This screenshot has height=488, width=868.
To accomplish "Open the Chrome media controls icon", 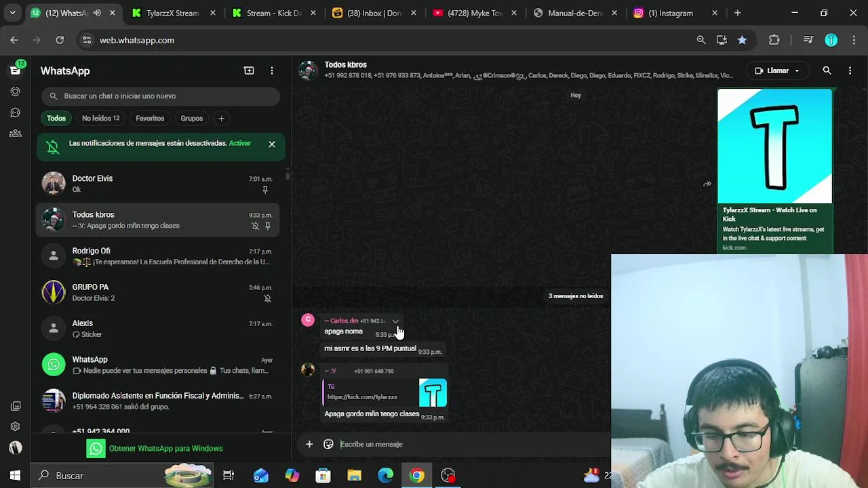I will point(808,40).
